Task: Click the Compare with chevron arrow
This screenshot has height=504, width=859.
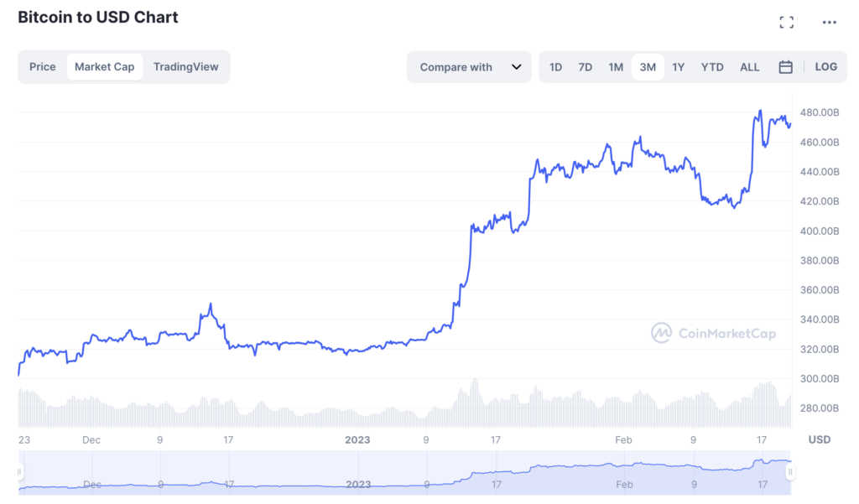Action: click(516, 67)
